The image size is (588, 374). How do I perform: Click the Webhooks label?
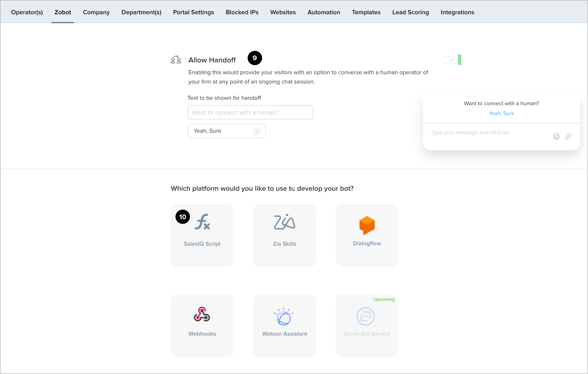[x=202, y=334]
